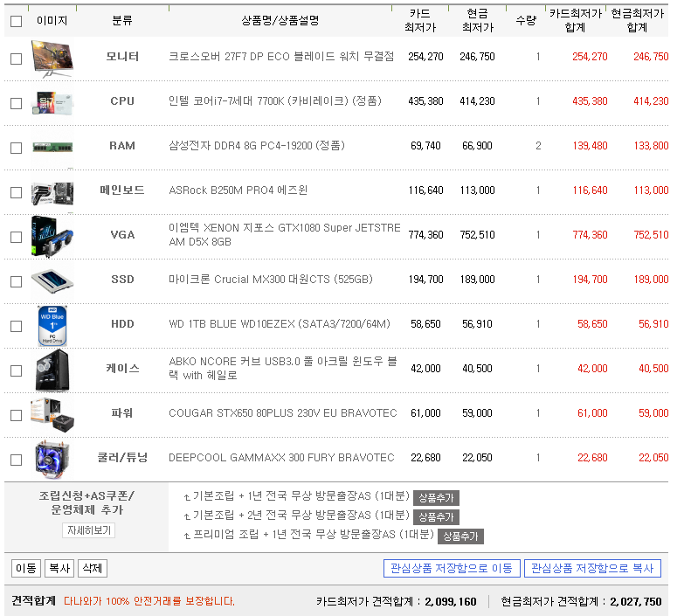Check the VGA row checkbox
The image size is (691, 616).
[x=17, y=237]
